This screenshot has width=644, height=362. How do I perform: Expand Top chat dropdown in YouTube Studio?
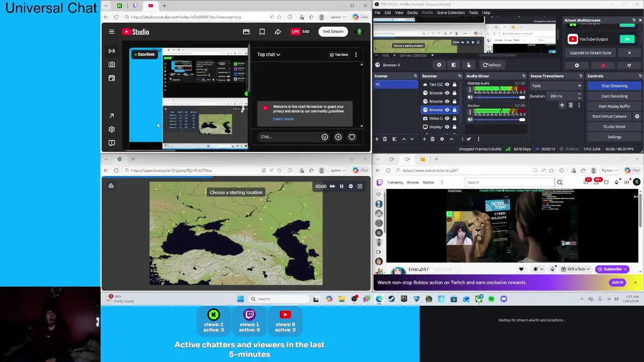(x=269, y=54)
